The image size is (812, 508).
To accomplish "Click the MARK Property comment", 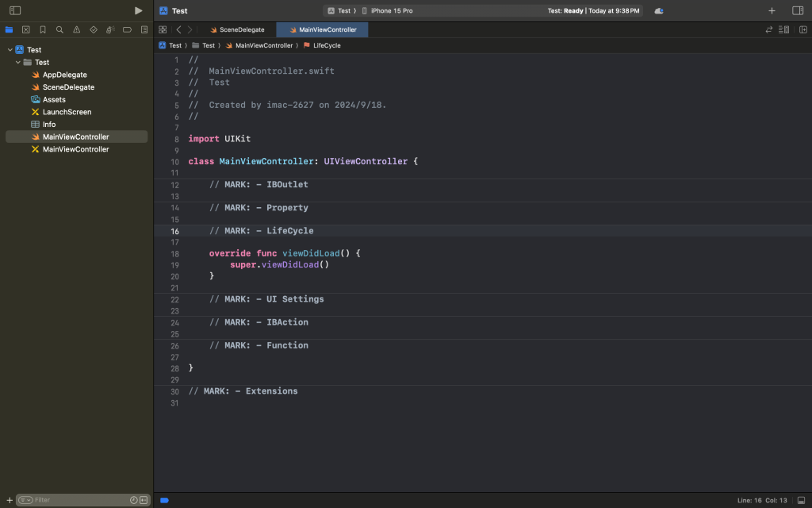I will [259, 208].
